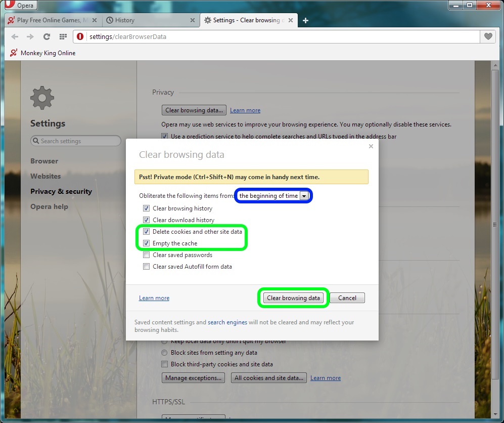Switch to the History tab
This screenshot has height=423, width=504.
(x=147, y=20)
